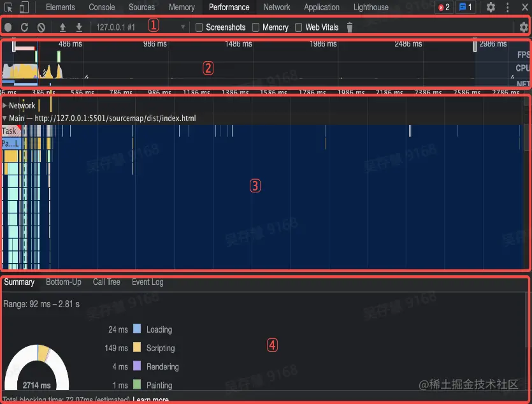Open capture settings gear in Performance toolbar
This screenshot has width=532, height=404.
click(x=524, y=27)
